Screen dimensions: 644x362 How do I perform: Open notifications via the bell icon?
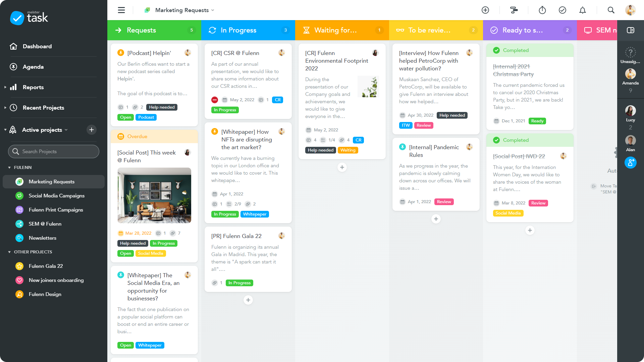click(583, 10)
